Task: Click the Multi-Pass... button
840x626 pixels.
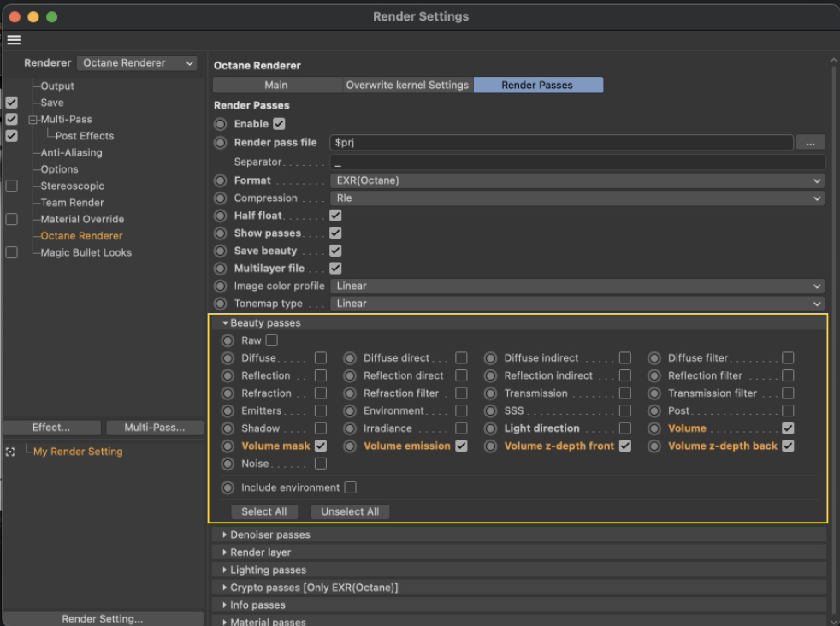Action: 152,428
